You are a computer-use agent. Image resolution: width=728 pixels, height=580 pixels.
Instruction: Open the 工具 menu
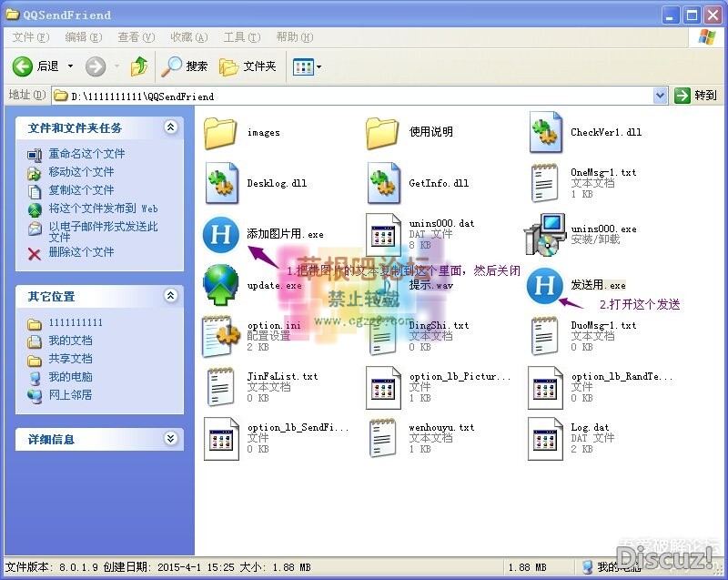coord(238,36)
